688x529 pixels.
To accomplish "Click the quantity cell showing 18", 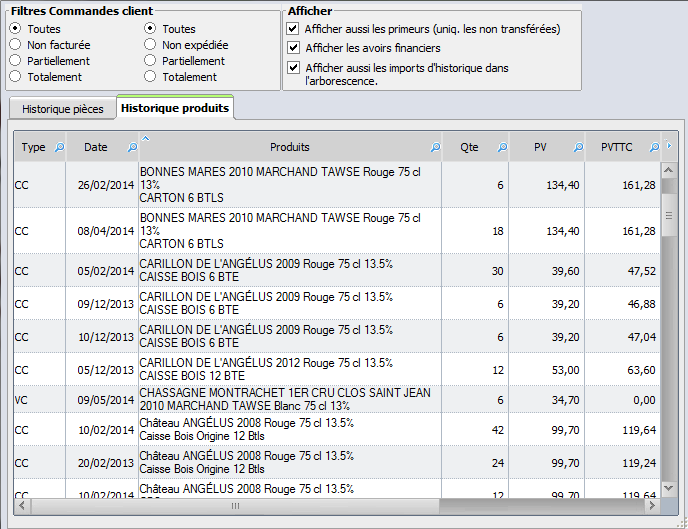I will coord(476,231).
